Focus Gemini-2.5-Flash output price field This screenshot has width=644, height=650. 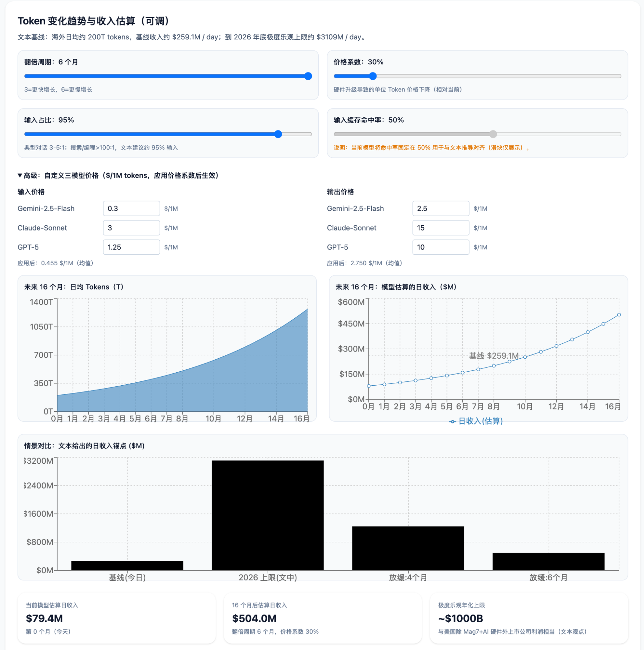tap(440, 209)
